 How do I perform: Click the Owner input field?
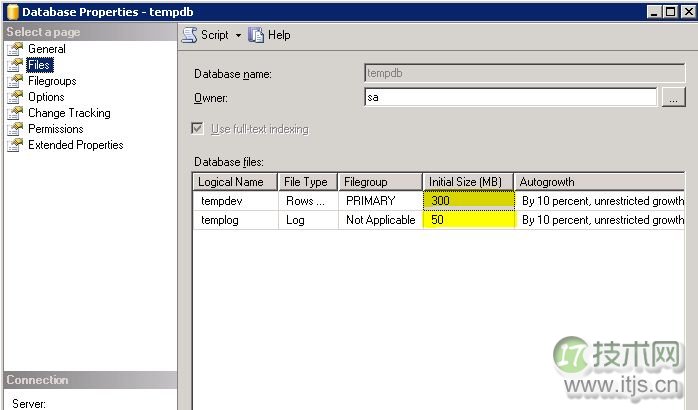510,97
